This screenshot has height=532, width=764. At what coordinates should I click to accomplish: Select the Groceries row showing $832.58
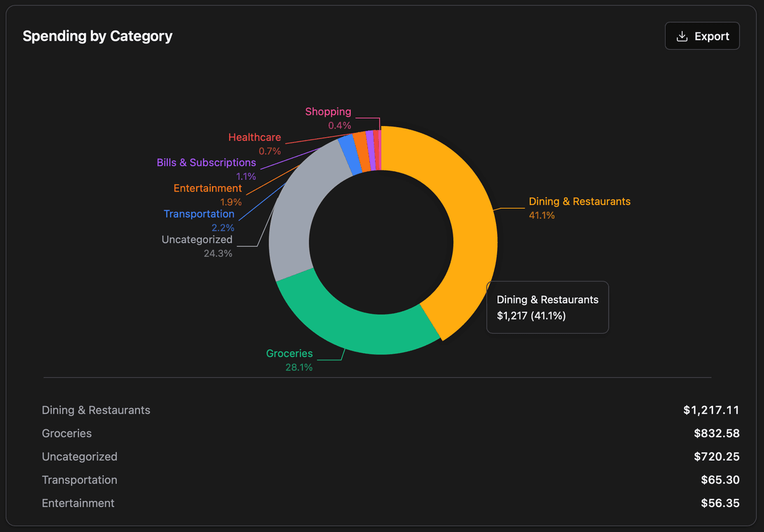(x=66, y=433)
